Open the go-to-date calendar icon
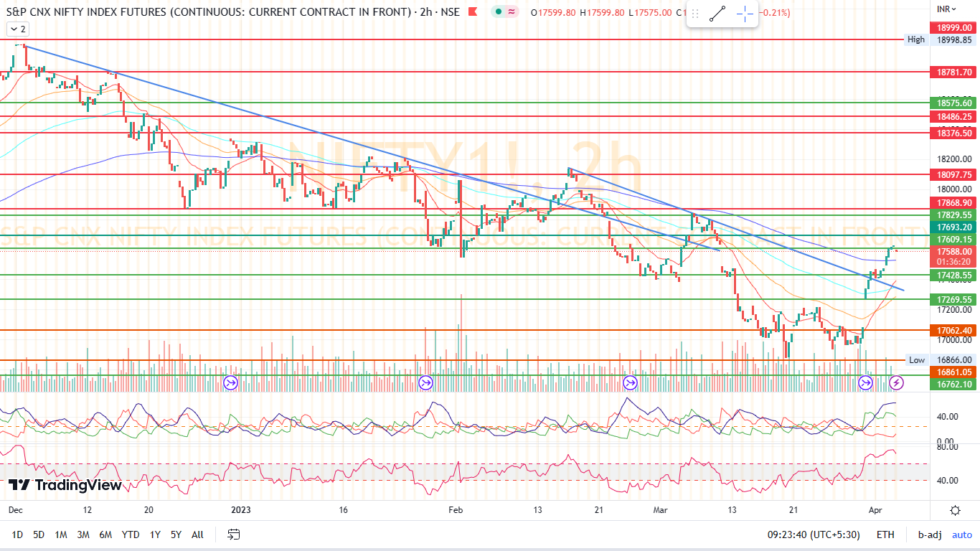Image resolution: width=980 pixels, height=551 pixels. 233,534
